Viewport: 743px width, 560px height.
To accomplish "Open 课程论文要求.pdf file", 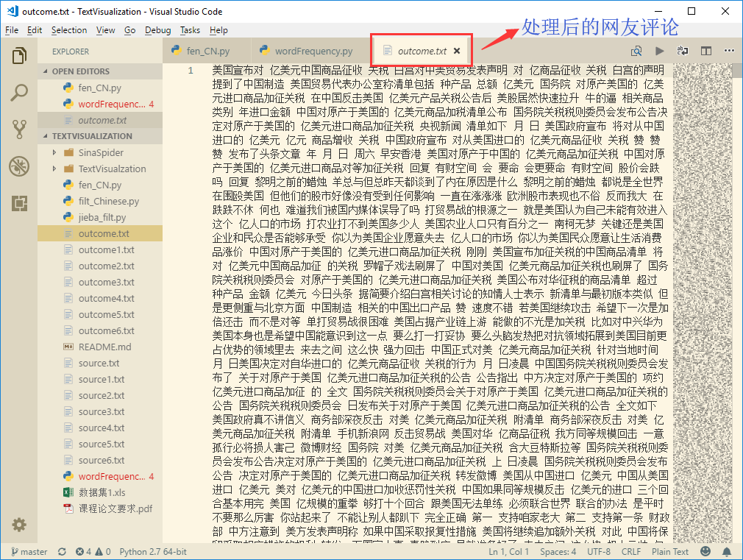I will pyautogui.click(x=100, y=508).
